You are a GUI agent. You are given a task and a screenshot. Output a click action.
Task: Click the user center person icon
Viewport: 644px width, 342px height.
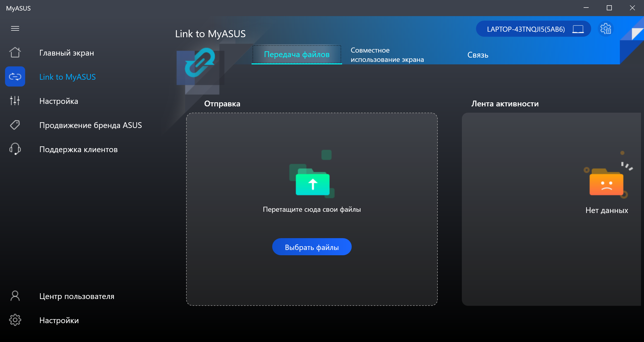[15, 296]
